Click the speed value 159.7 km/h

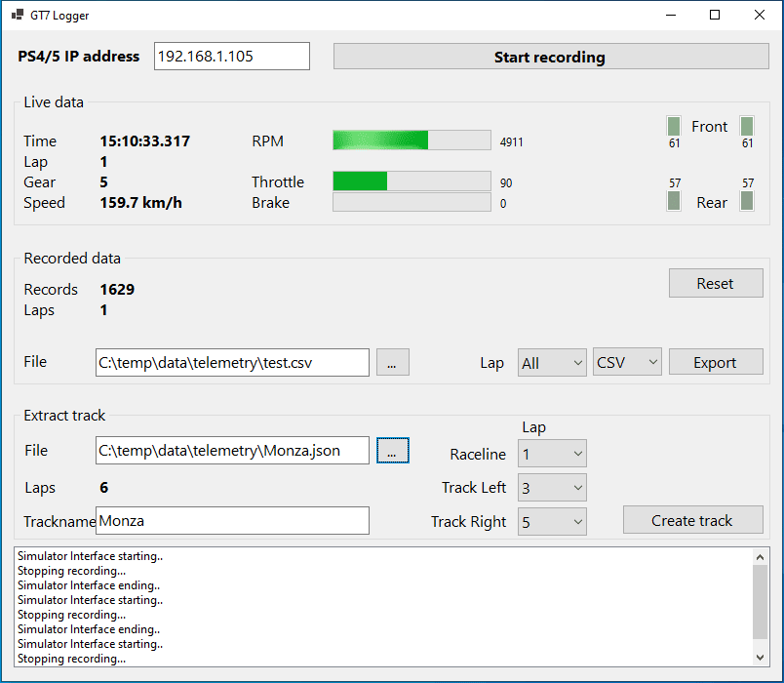pyautogui.click(x=141, y=203)
